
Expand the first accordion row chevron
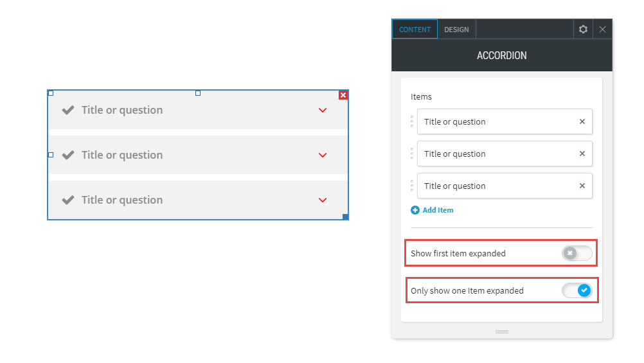[323, 110]
